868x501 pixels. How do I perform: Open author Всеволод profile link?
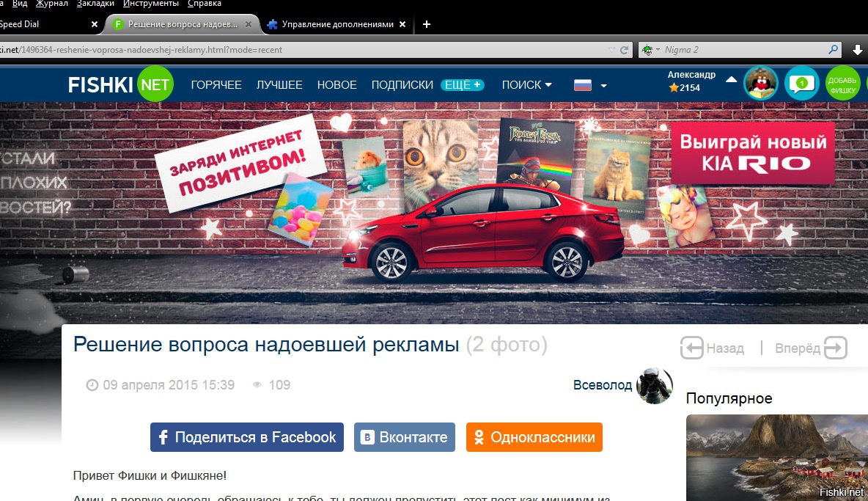click(x=603, y=385)
